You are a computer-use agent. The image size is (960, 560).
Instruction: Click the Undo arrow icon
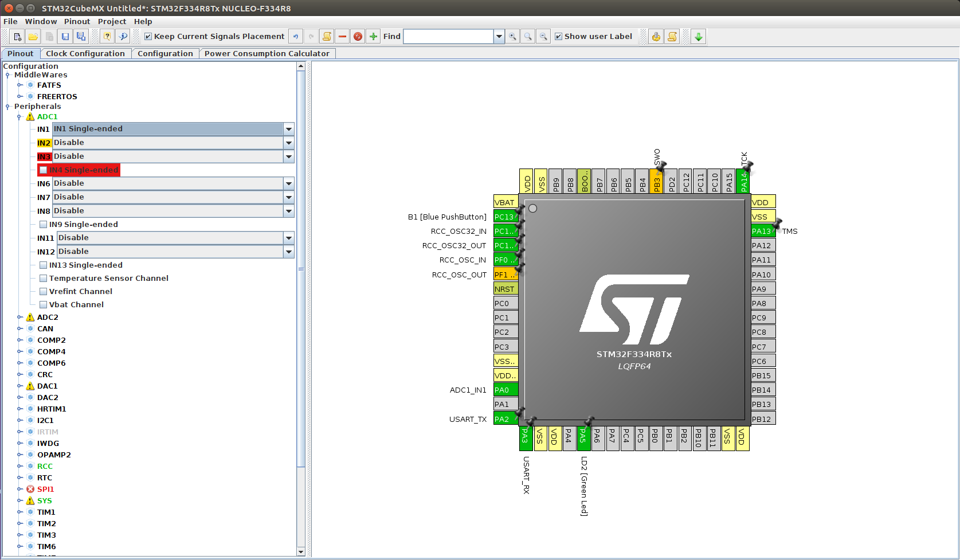coord(296,37)
